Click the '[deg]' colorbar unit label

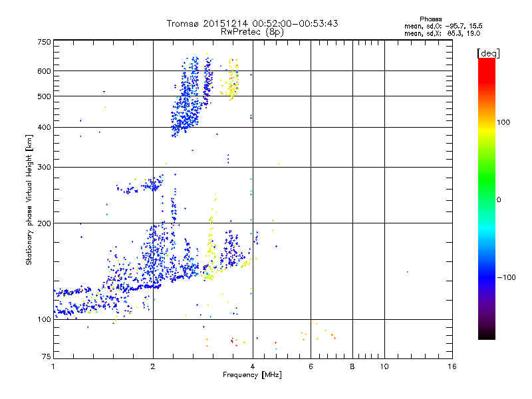(488, 53)
